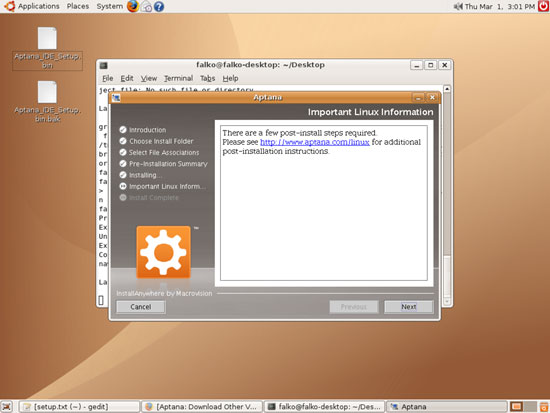550x413 pixels.
Task: Click the 'InstallAnywhere by Macrovision' text
Action: 164,293
